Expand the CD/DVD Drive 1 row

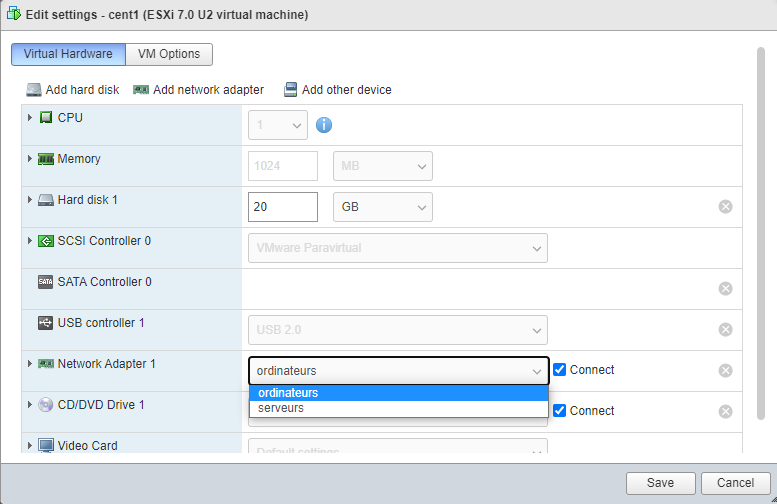[x=30, y=405]
